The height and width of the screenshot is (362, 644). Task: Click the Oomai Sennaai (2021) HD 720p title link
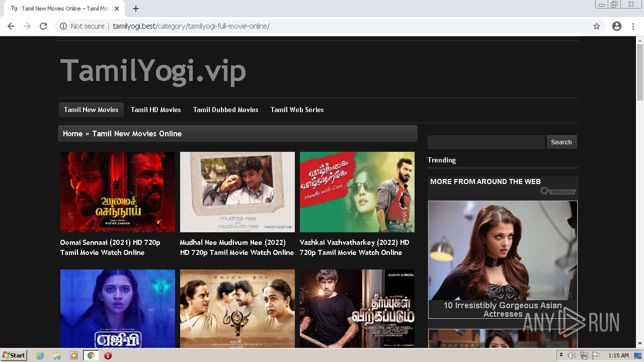[110, 247]
